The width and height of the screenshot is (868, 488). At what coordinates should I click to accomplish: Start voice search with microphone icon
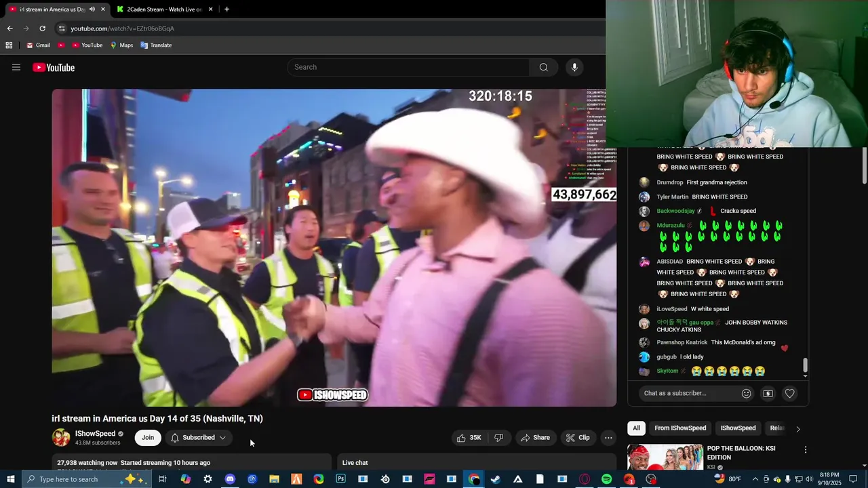point(574,67)
